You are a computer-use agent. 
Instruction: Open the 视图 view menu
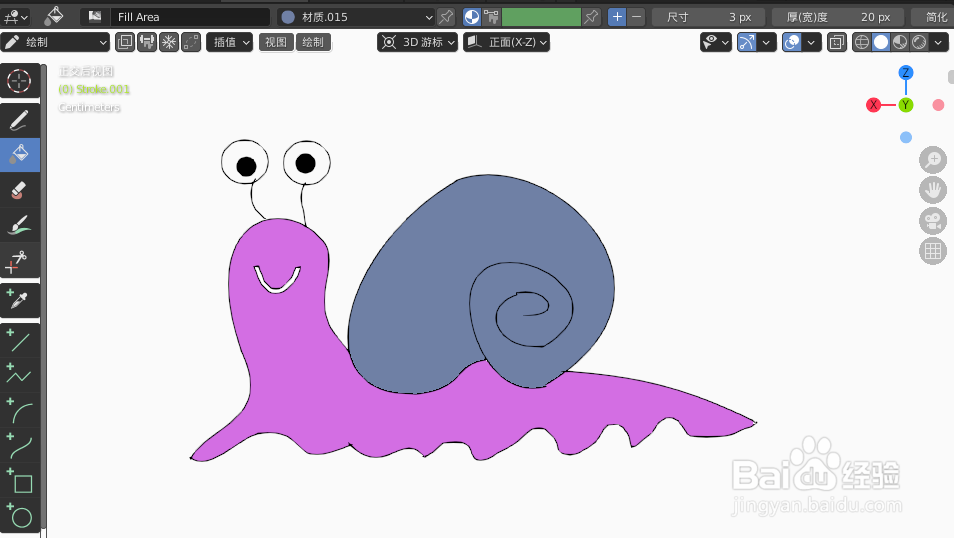pyautogui.click(x=276, y=42)
